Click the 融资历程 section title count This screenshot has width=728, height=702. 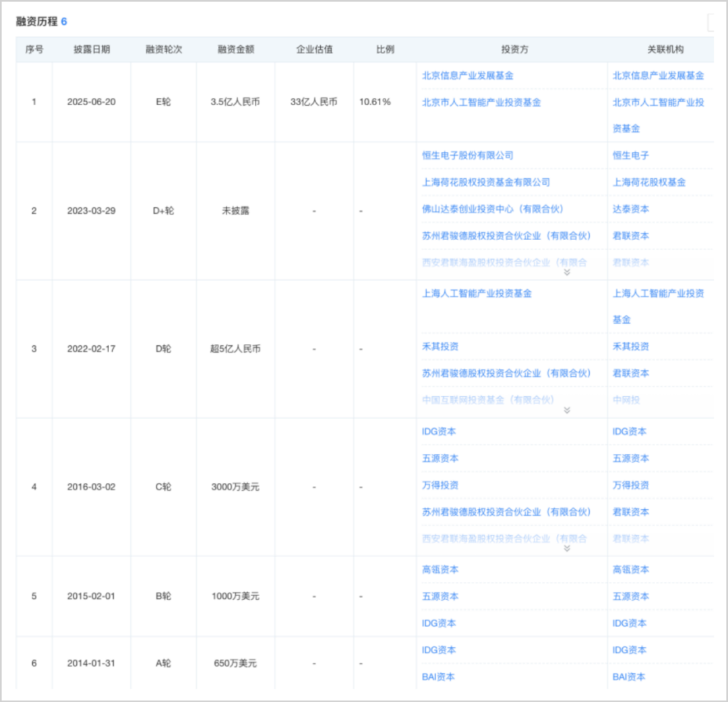64,22
